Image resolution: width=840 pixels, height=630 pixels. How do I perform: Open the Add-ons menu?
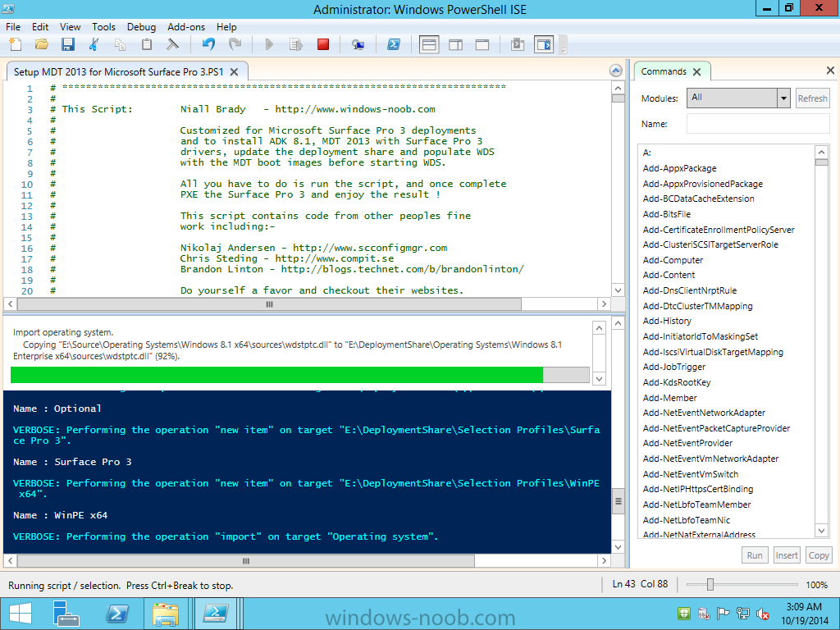(x=186, y=27)
